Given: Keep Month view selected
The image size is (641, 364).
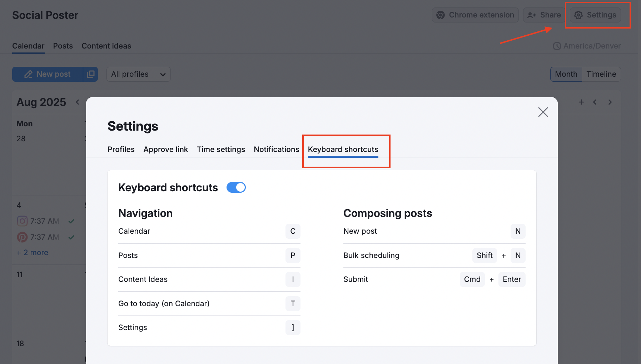Looking at the screenshot, I should coord(566,74).
